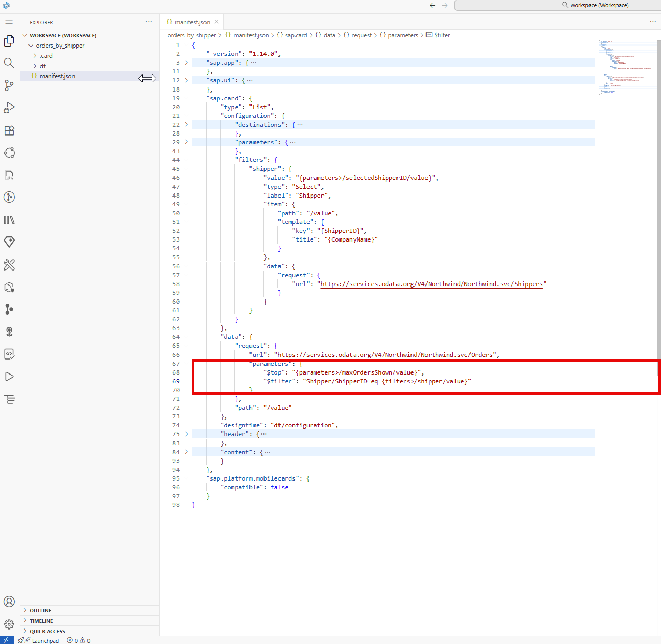Click the pin-shaped deploy icon
The height and width of the screenshot is (644, 661).
[9, 332]
